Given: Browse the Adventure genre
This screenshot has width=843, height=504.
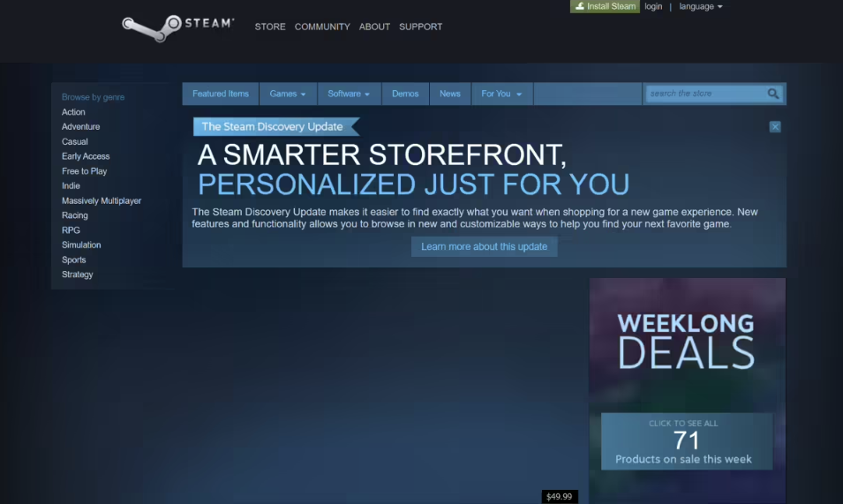Looking at the screenshot, I should tap(80, 127).
